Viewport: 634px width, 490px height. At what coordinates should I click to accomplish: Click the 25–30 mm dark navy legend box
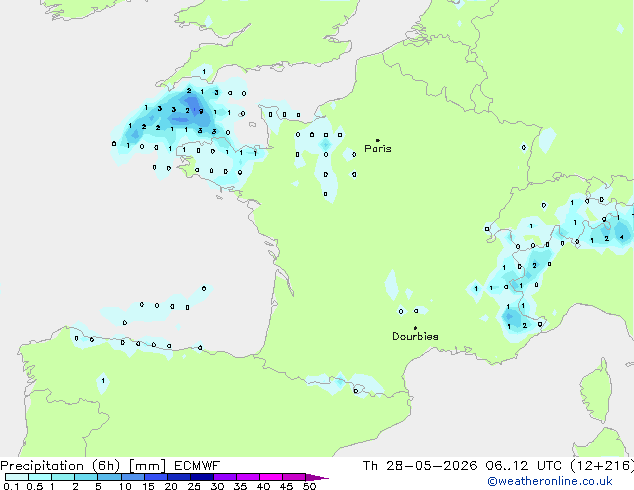(x=201, y=477)
